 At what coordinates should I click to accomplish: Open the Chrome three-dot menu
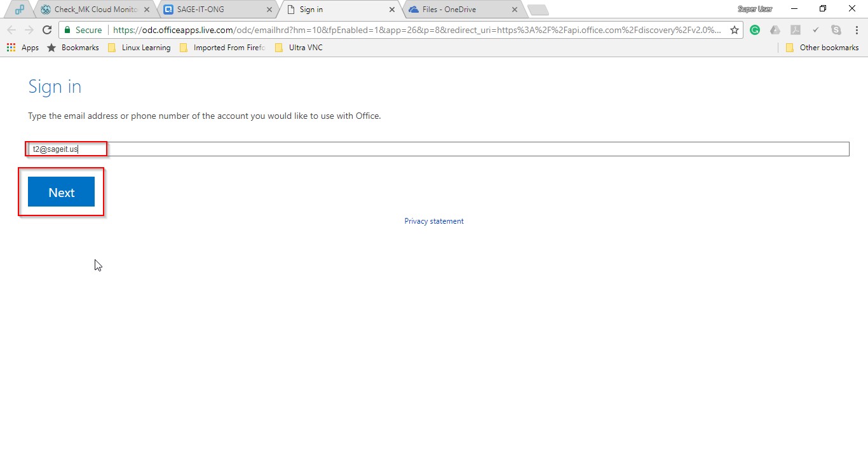(x=855, y=30)
